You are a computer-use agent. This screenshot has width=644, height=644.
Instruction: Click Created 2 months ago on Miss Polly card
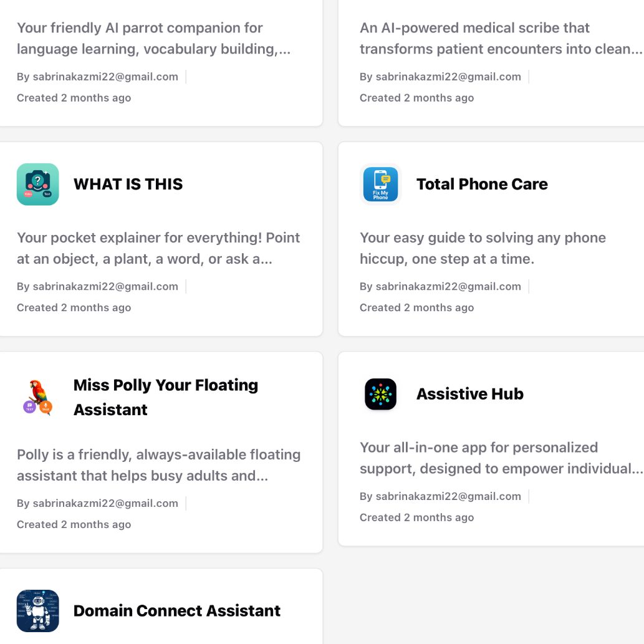pyautogui.click(x=74, y=525)
